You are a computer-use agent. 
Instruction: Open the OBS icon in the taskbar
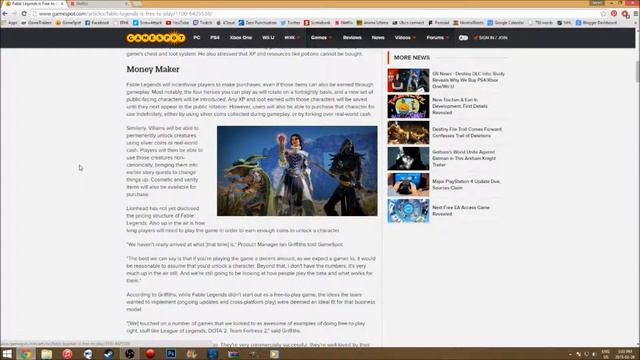point(129,354)
